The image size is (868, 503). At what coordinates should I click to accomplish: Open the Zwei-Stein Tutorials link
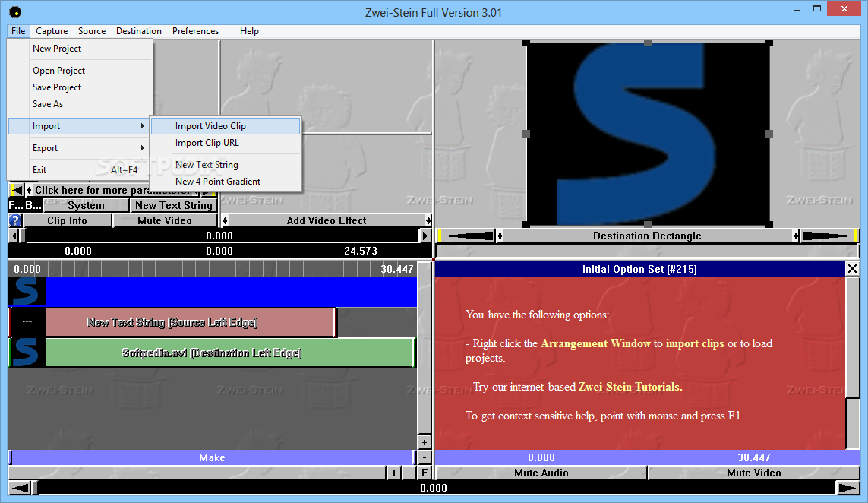[x=630, y=387]
